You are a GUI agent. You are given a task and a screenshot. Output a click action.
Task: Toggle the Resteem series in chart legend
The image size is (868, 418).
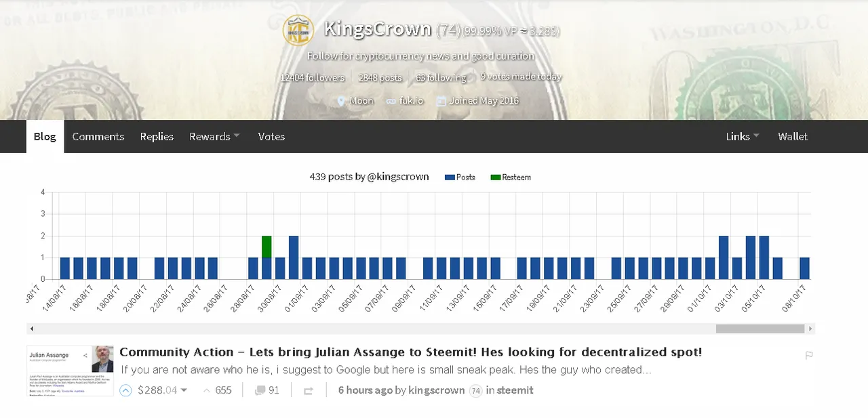pos(511,177)
